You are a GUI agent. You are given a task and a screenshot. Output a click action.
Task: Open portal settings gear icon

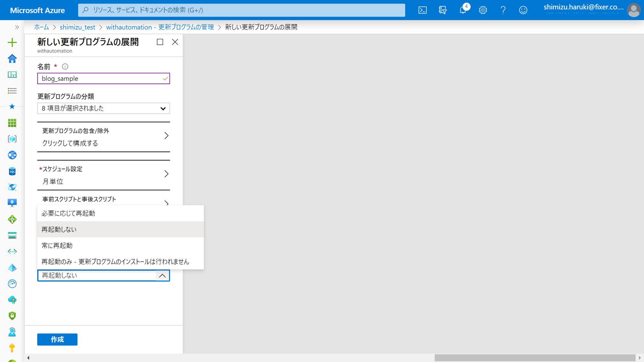point(483,10)
